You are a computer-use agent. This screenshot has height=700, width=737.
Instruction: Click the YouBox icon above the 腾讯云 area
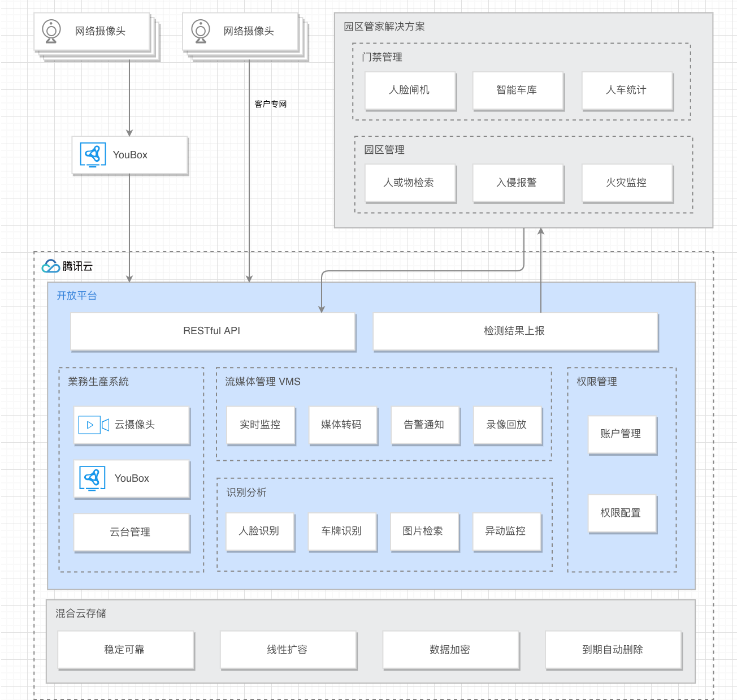point(93,155)
